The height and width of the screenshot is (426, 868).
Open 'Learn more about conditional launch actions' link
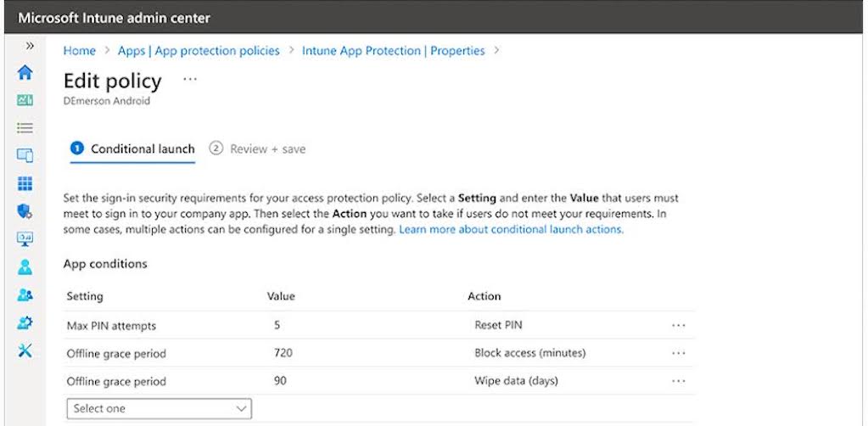[x=511, y=230]
